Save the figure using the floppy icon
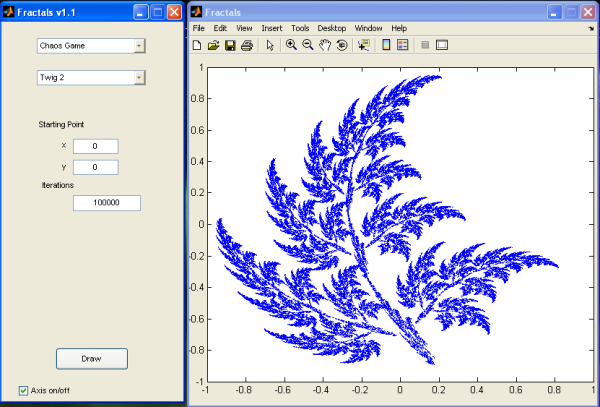 230,45
